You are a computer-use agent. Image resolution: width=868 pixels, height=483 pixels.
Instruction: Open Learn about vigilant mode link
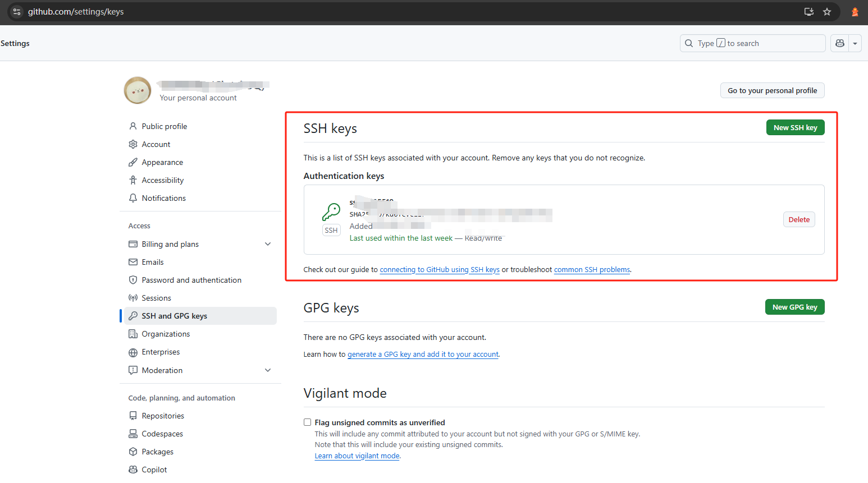click(x=357, y=456)
